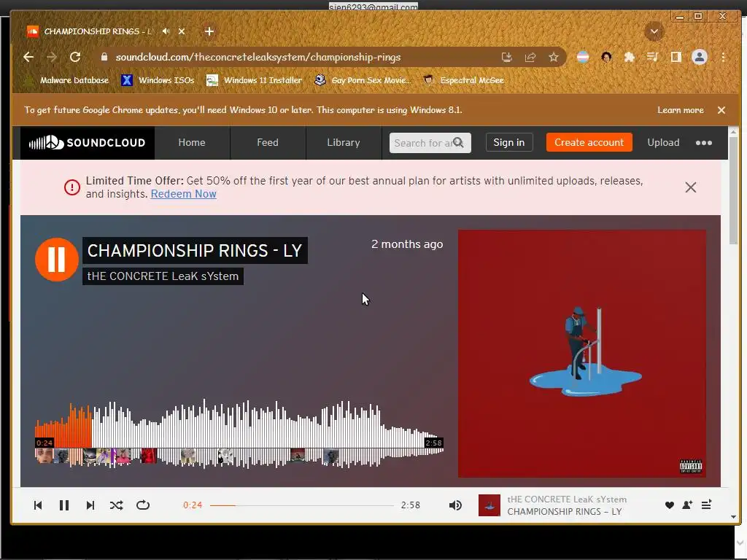
Task: Click the first commenter avatar on the waveform
Action: (44, 456)
